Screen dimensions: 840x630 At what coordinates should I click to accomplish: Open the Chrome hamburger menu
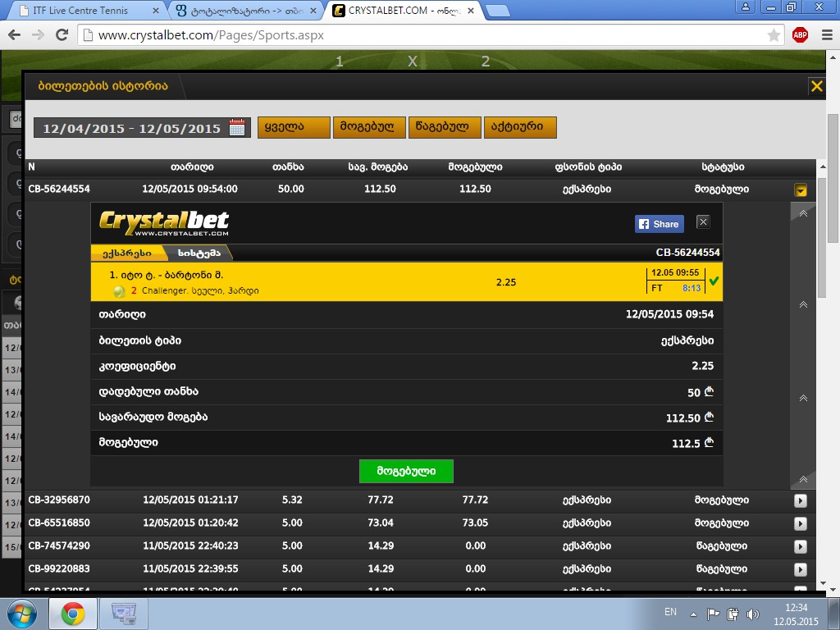tap(827, 35)
